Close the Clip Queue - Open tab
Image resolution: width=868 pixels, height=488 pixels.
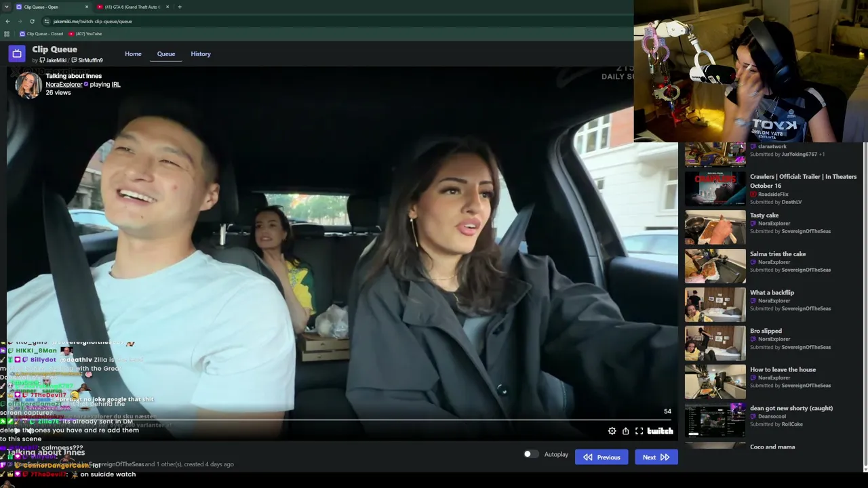(x=87, y=7)
